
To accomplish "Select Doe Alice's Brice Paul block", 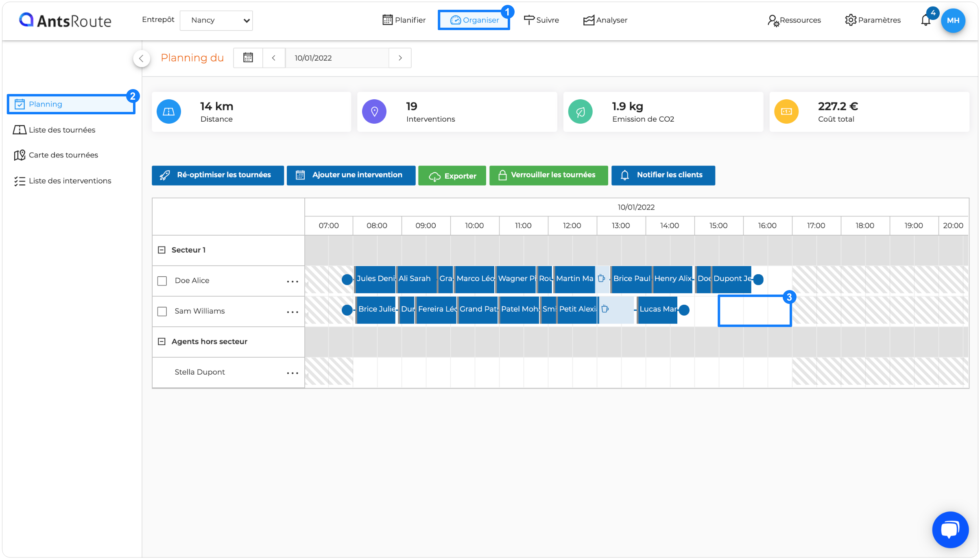I will click(632, 279).
